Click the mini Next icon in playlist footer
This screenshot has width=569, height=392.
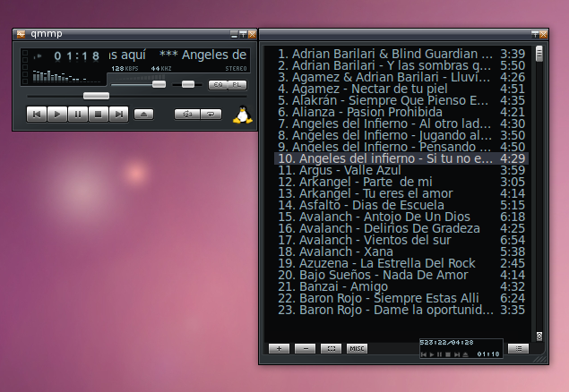[x=457, y=354]
